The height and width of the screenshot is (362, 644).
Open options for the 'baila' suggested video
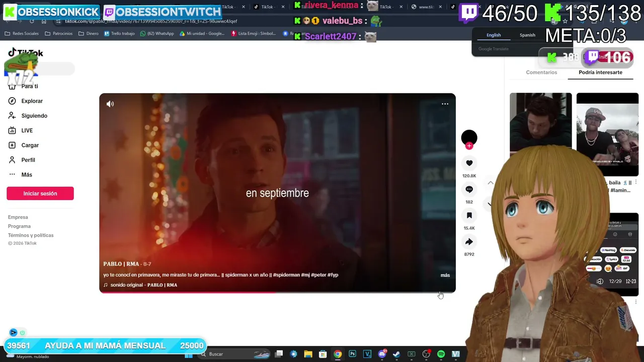[636, 183]
